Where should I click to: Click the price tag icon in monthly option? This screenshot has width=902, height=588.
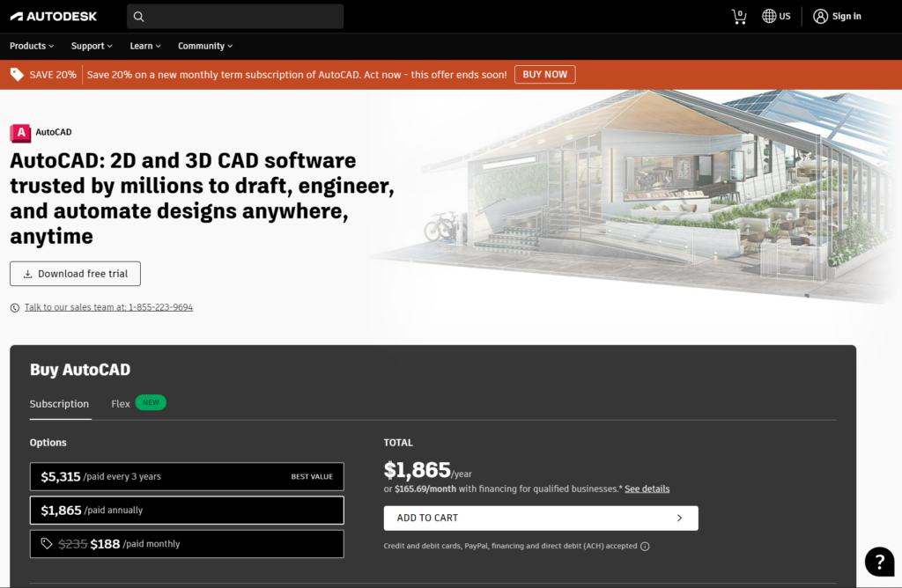click(x=47, y=544)
